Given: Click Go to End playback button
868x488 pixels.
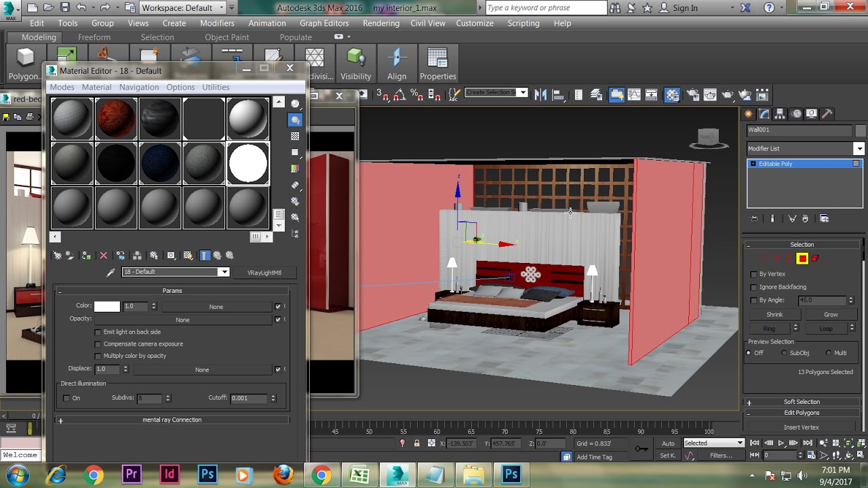Looking at the screenshot, I should [x=808, y=443].
